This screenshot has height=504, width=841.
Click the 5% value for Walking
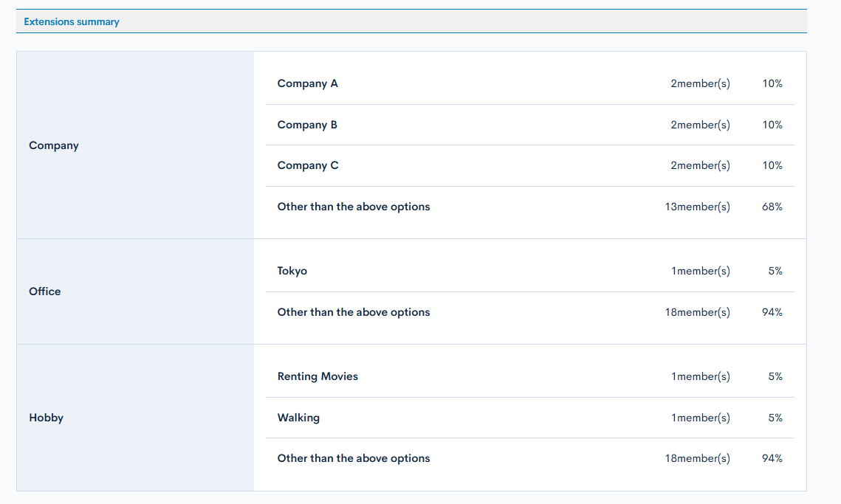(x=775, y=418)
